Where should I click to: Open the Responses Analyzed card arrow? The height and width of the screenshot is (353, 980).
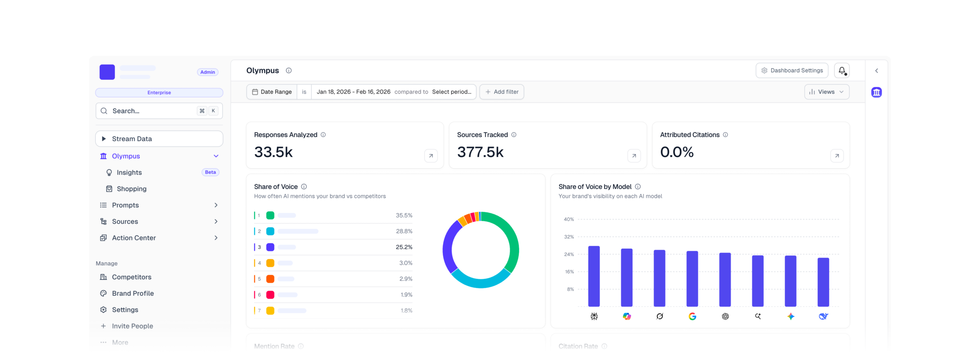[x=431, y=156]
